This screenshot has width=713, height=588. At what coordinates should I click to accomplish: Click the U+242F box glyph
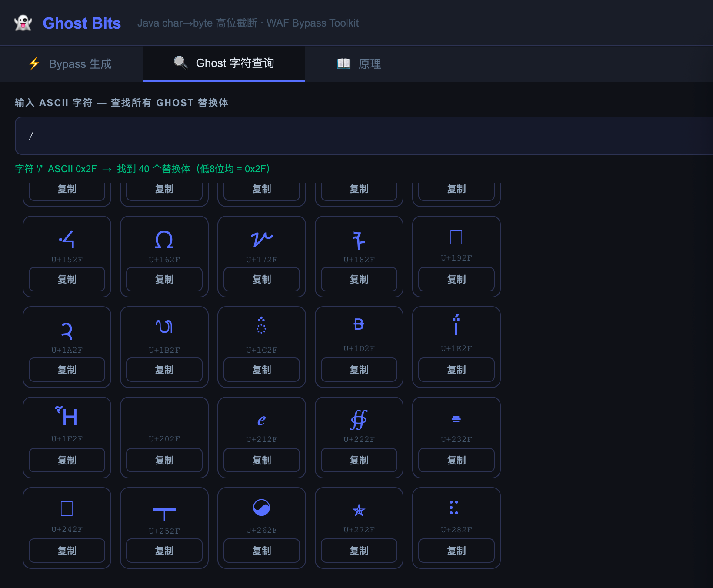pyautogui.click(x=67, y=508)
